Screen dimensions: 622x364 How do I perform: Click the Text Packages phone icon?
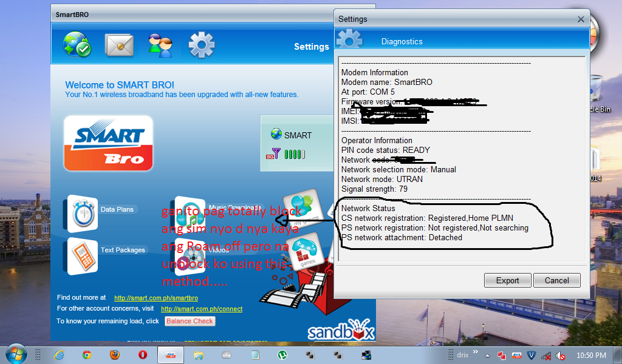pyautogui.click(x=82, y=255)
